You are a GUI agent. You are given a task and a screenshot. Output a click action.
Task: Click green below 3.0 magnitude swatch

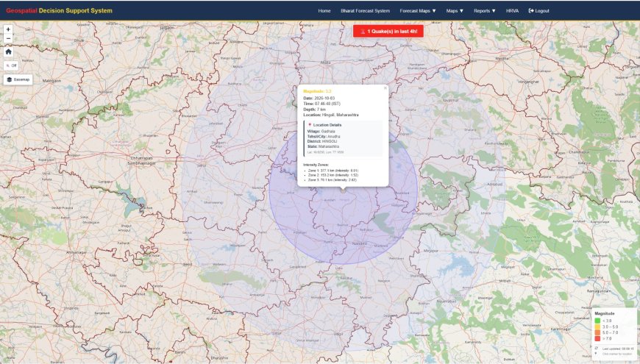[597, 321]
